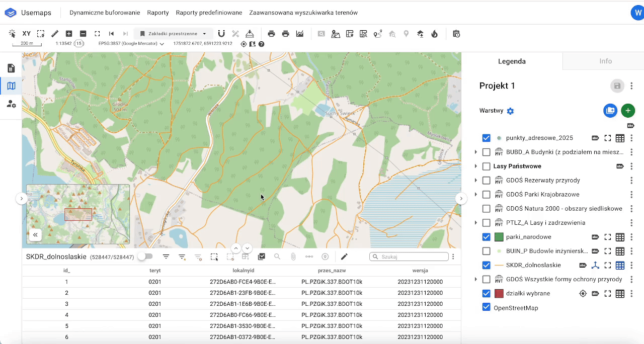Image resolution: width=644 pixels, height=344 pixels.
Task: Click the XY coordinates tool
Action: [x=27, y=34]
